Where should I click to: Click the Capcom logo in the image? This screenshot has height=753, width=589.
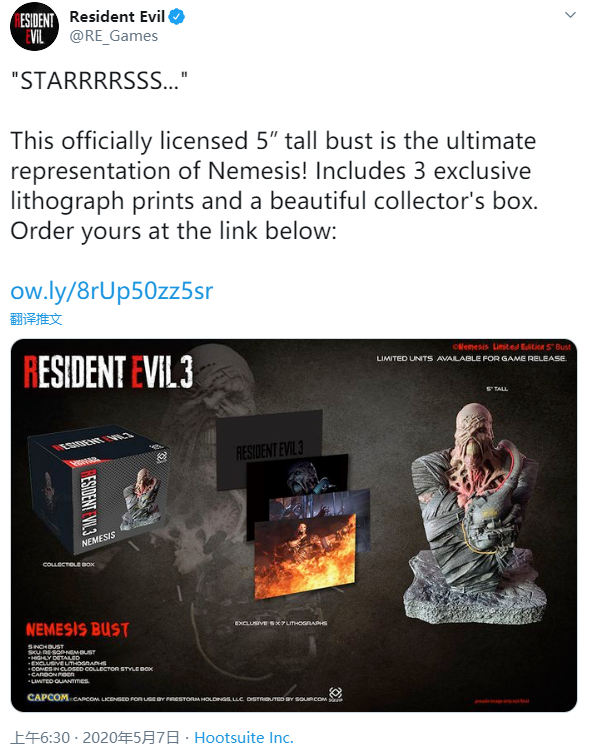(48, 697)
